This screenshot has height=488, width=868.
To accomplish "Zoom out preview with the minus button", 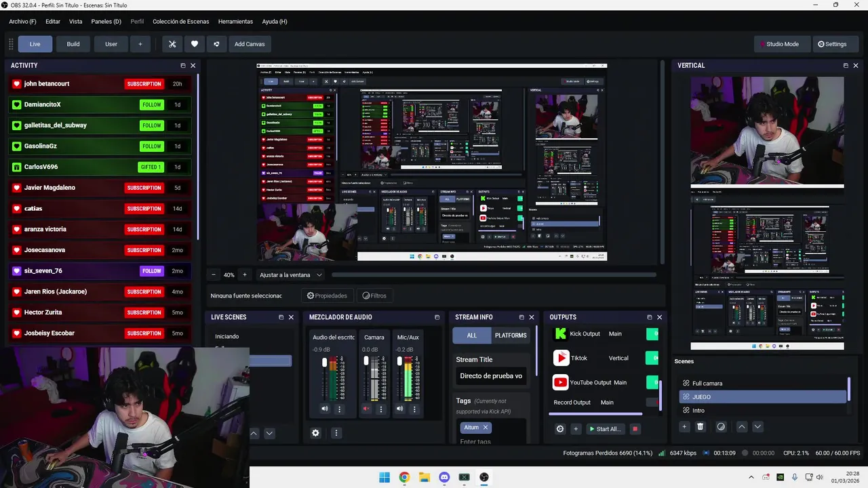I will pyautogui.click(x=214, y=275).
